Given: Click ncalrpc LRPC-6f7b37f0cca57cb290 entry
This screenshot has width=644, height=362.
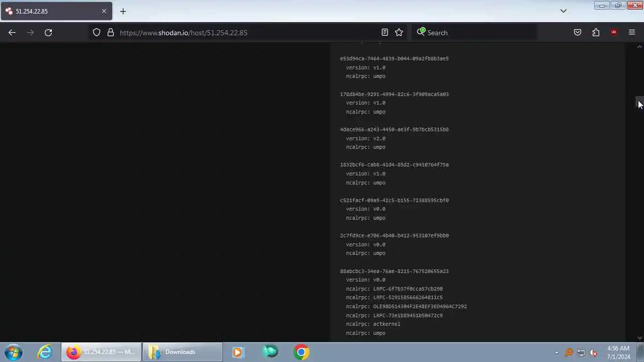Looking at the screenshot, I should tap(394, 289).
